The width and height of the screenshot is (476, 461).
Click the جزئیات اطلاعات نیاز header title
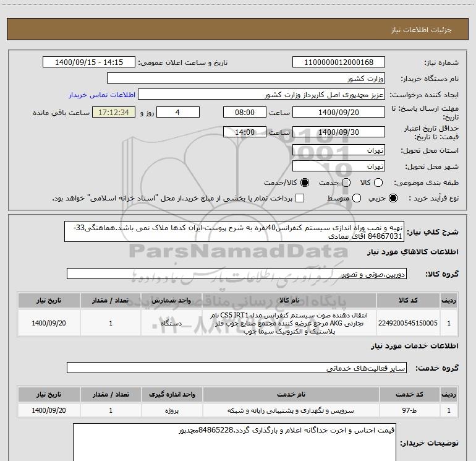[421, 30]
